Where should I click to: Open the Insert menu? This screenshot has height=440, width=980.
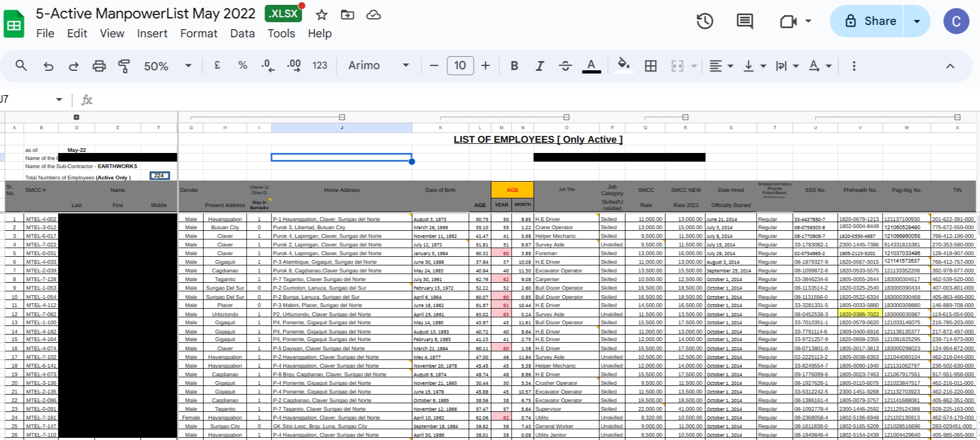tap(152, 34)
